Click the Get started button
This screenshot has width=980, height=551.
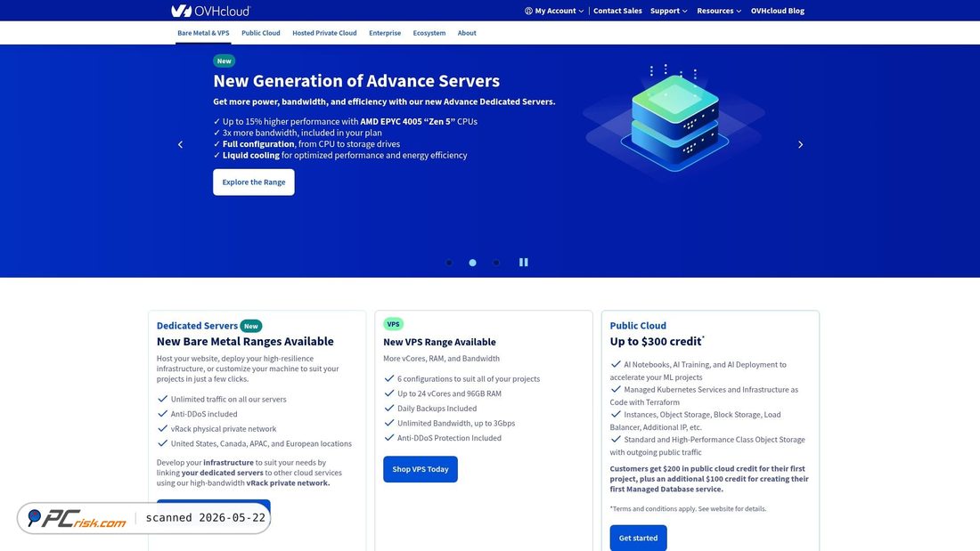638,538
